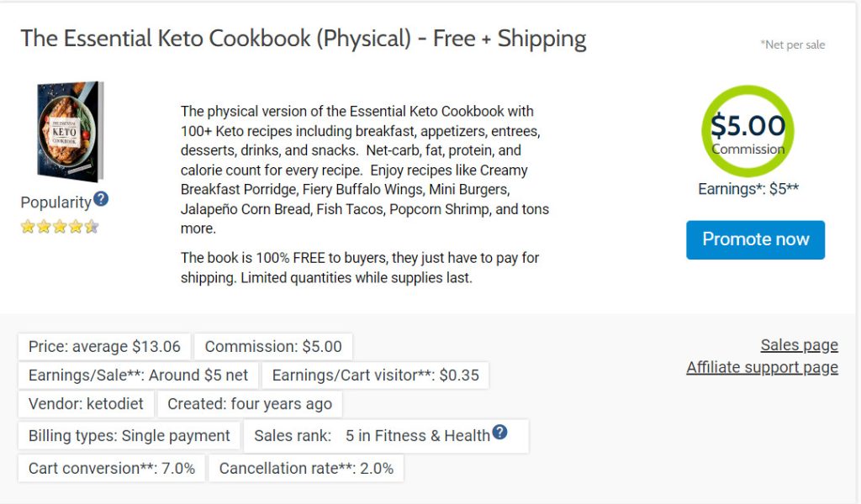Click the Earnings*: $5** text under the circle
Screen dimensions: 861x504
pyautogui.click(x=748, y=189)
